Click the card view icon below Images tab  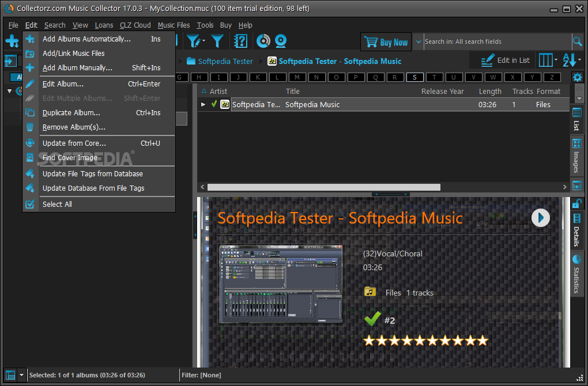(x=576, y=185)
